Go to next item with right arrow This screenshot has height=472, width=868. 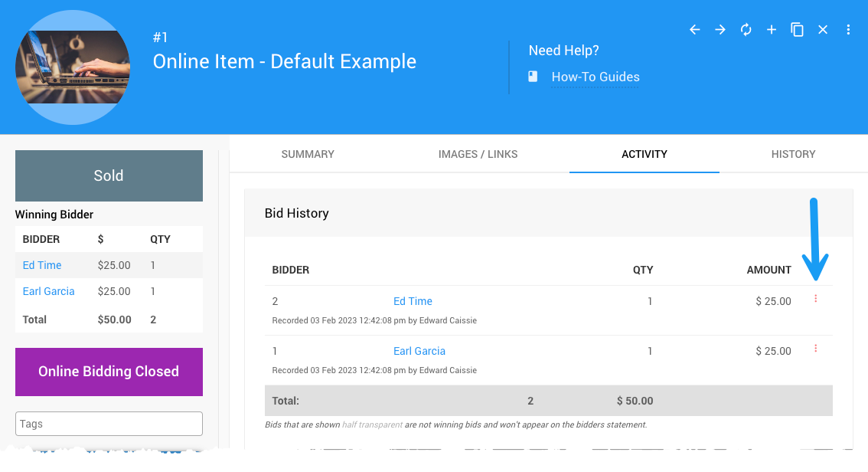[x=720, y=30]
